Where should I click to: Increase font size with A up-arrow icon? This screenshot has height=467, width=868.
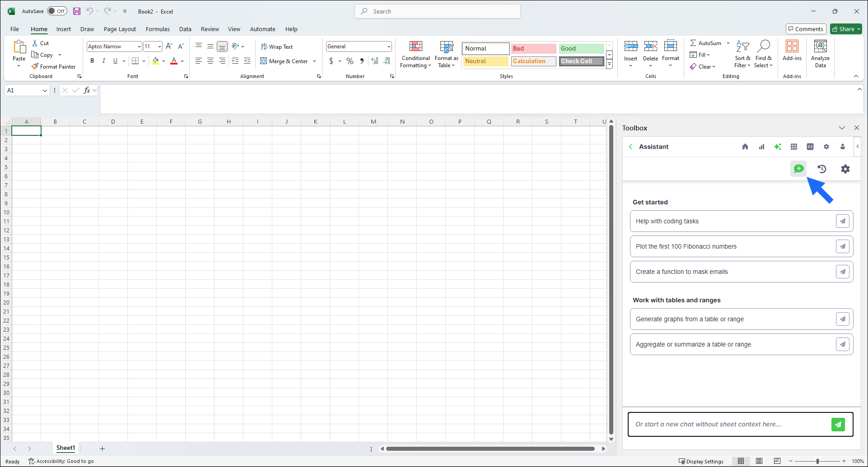click(x=169, y=46)
